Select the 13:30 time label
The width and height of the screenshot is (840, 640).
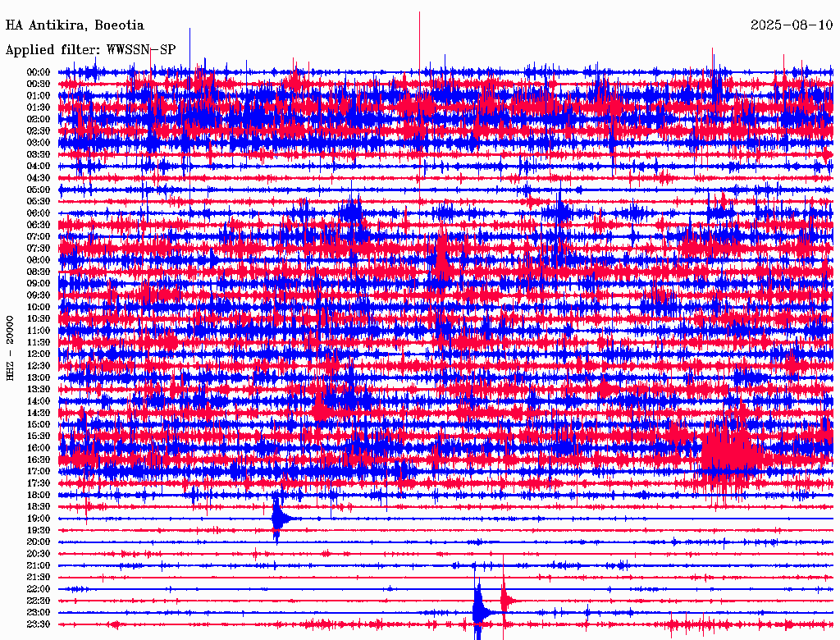click(38, 389)
